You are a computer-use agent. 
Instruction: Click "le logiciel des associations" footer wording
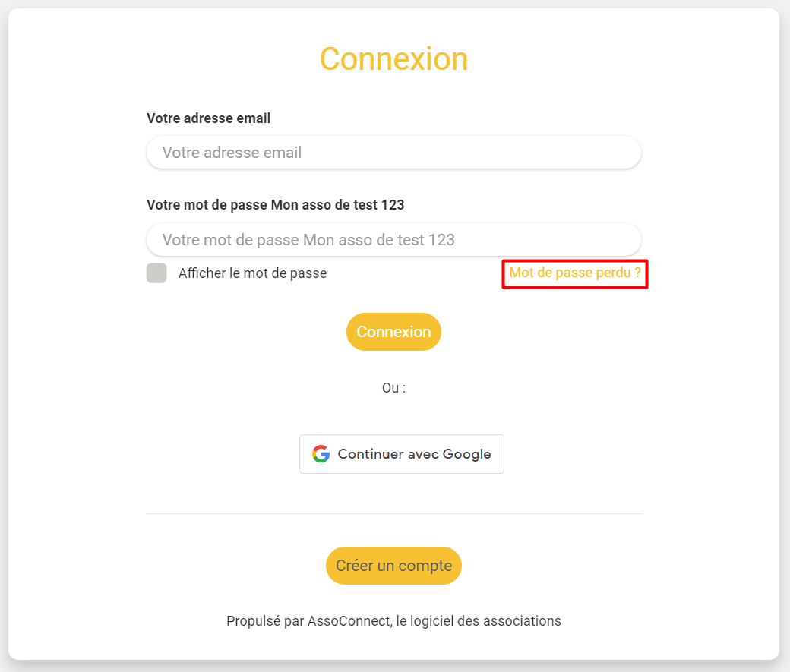[x=479, y=621]
